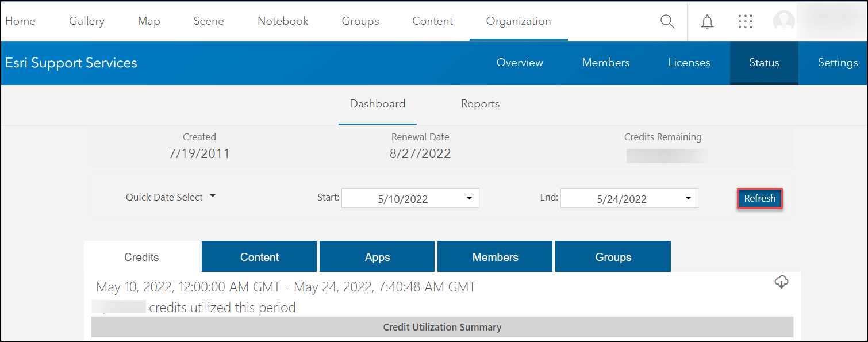This screenshot has height=342, width=868.
Task: Navigate to Groups in top navigation
Action: (360, 21)
